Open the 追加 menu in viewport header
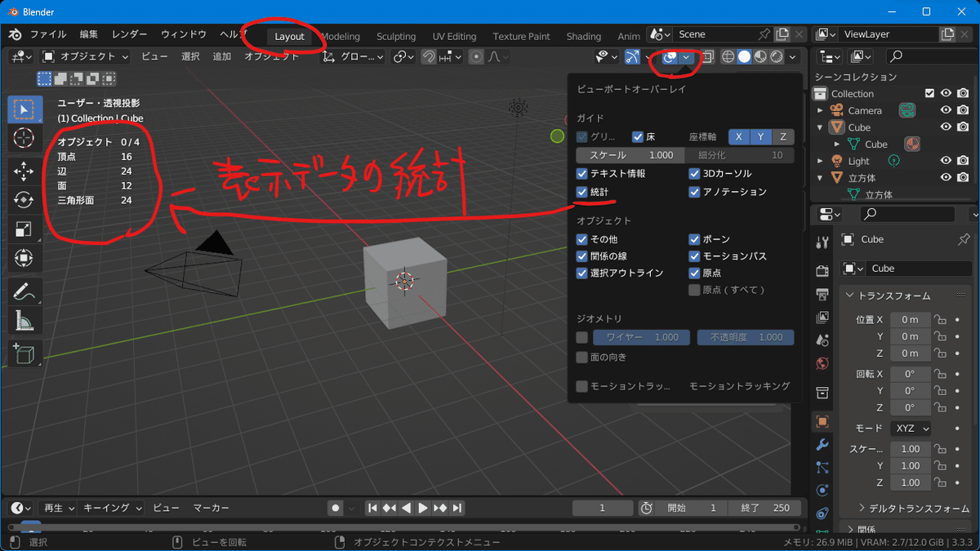980x551 pixels. point(222,56)
